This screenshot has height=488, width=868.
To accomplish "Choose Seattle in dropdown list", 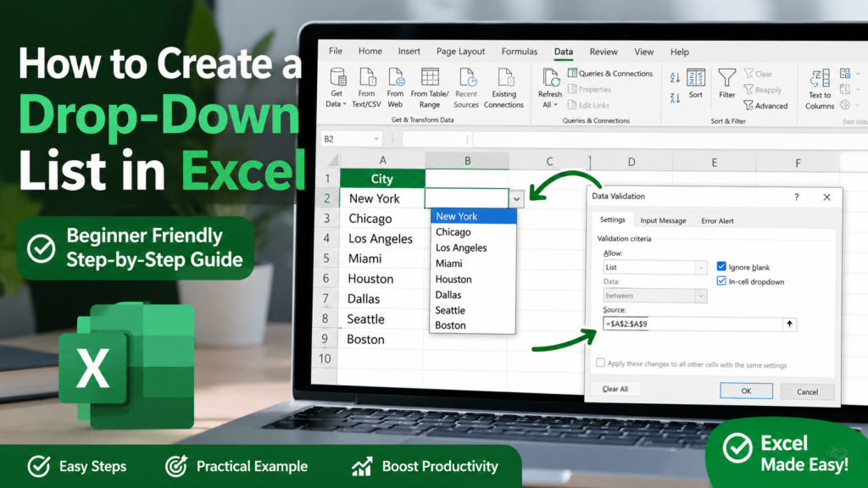I will (473, 310).
